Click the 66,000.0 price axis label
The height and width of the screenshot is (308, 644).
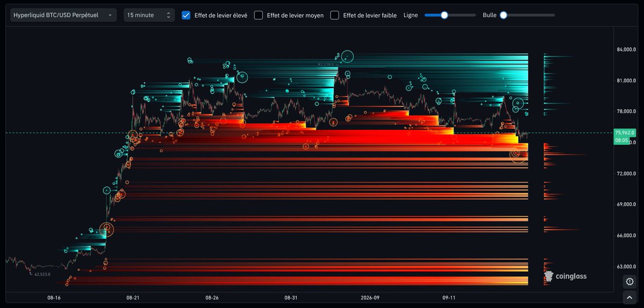(x=626, y=236)
